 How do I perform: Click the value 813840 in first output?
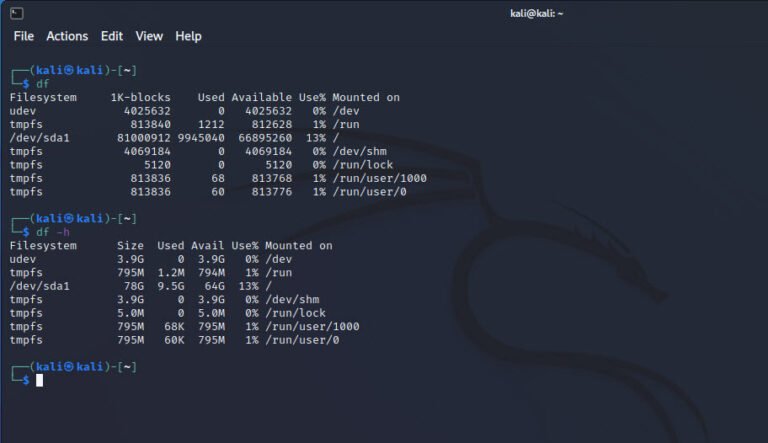point(151,124)
